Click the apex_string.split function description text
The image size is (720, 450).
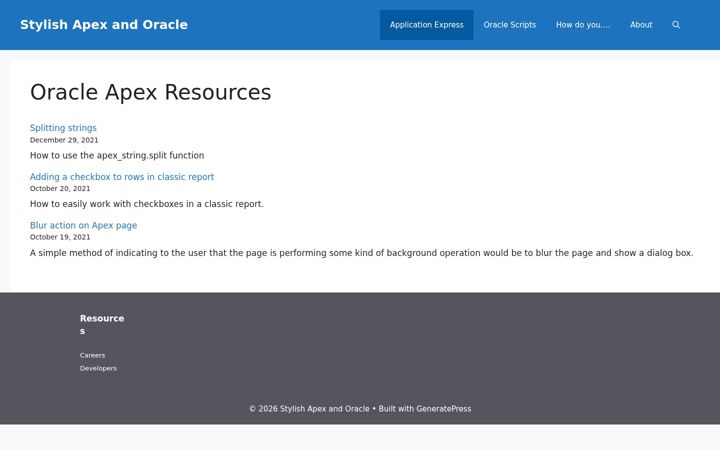(x=117, y=155)
